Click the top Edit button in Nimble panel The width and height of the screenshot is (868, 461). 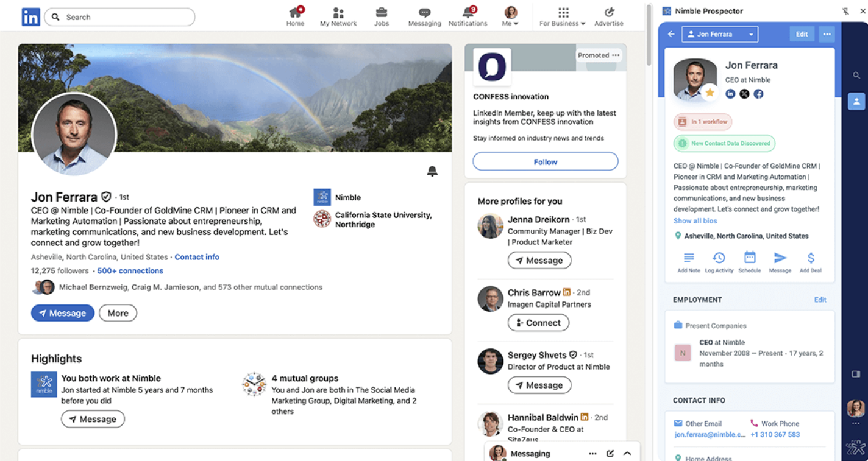click(x=802, y=34)
